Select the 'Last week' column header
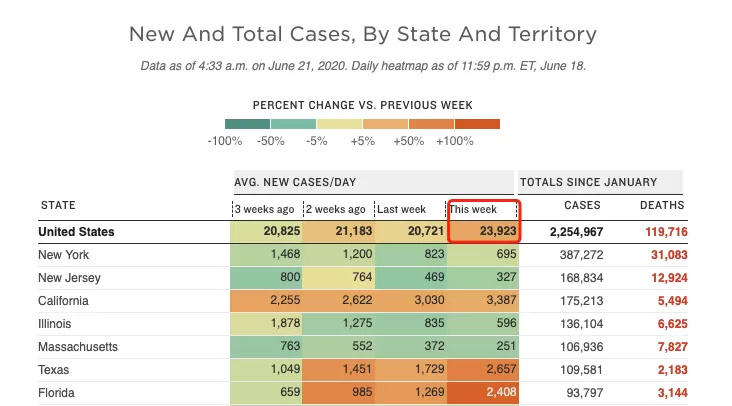This screenshot has width=732, height=406. click(401, 209)
